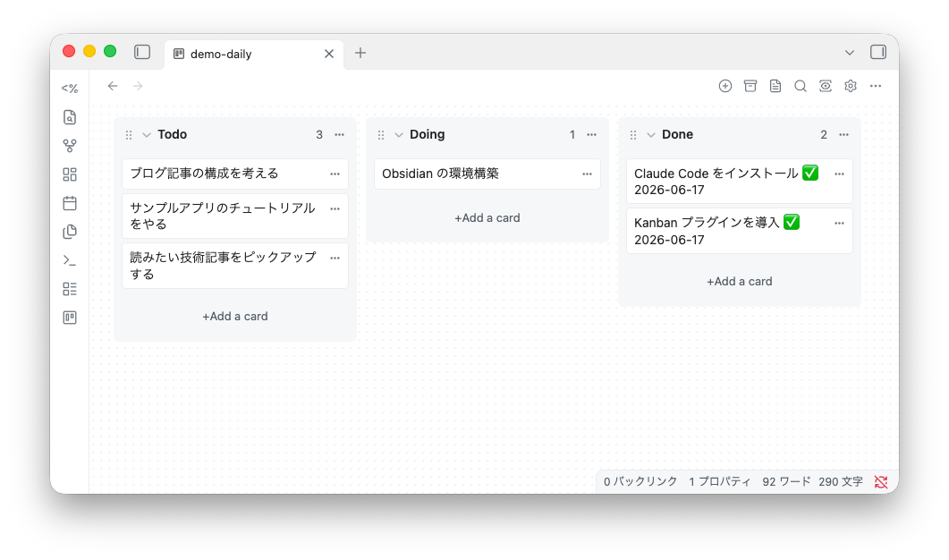Image resolution: width=949 pixels, height=560 pixels.
Task: Select the ブログ記事の構成を考える card
Action: tap(235, 174)
